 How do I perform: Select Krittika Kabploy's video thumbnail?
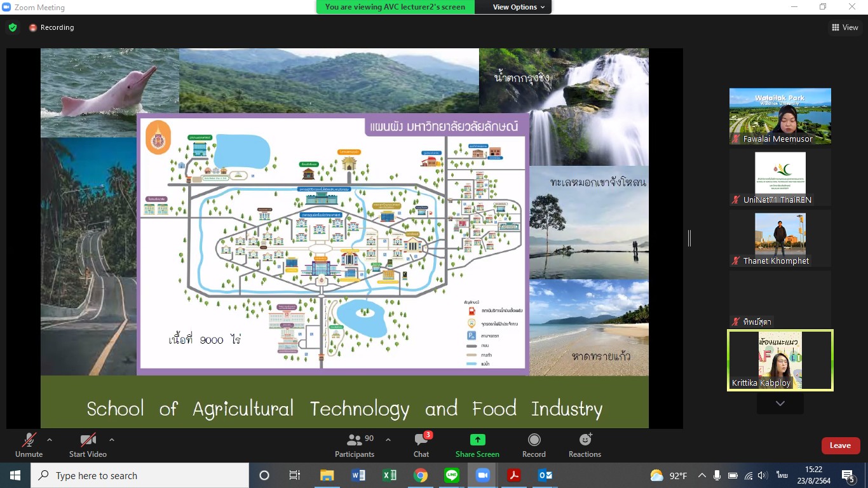[x=780, y=360]
